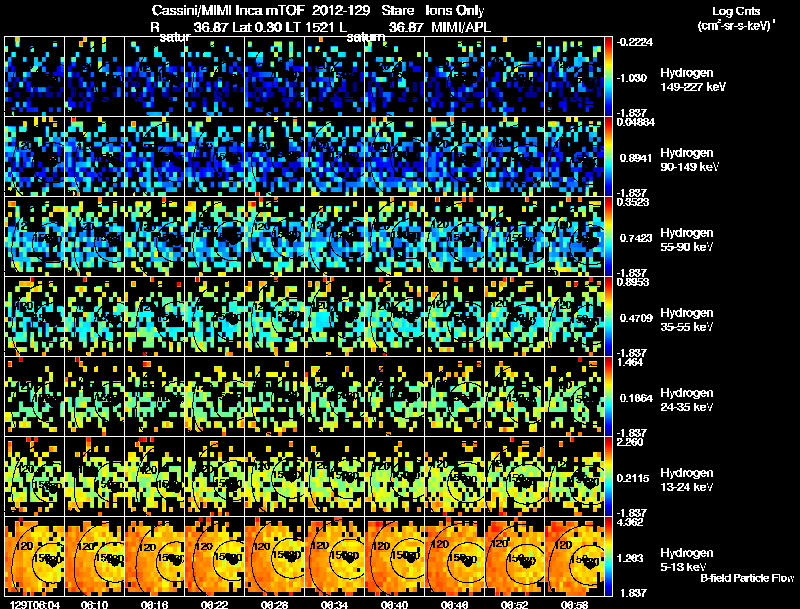
Task: Click the 'MIMI/APL' header text
Action: click(x=461, y=27)
